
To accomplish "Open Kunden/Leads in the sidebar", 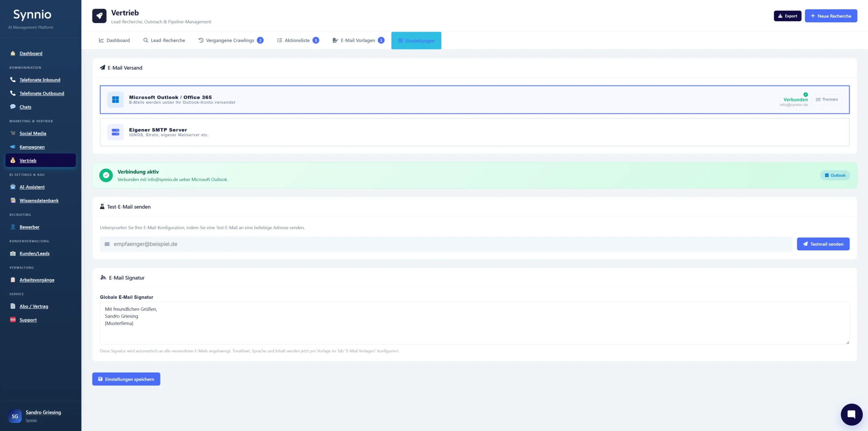I will pos(34,253).
